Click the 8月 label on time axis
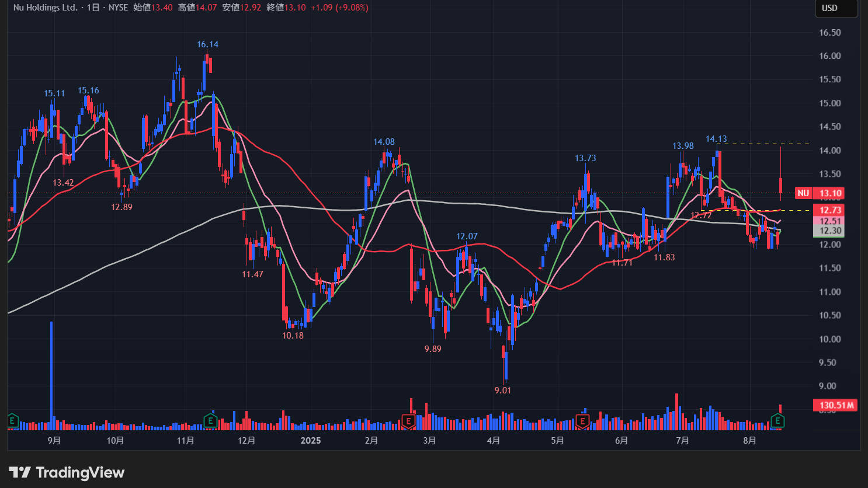This screenshot has width=868, height=488. (x=750, y=441)
